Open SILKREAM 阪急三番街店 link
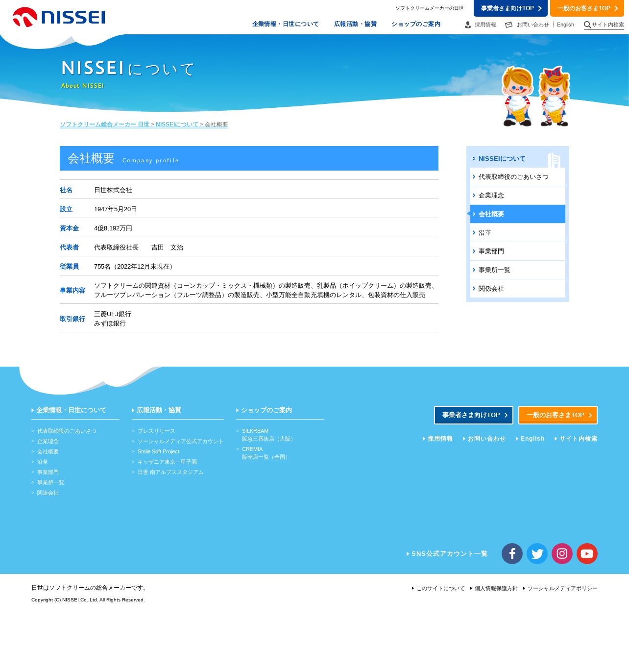629x672 pixels. pos(268,435)
